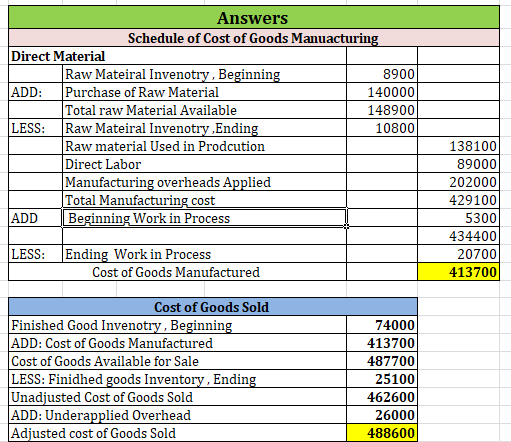Image resolution: width=511 pixels, height=442 pixels.
Task: Select 'Raw Mateiral Invenotry ,Ending' cell
Action: pos(204,128)
